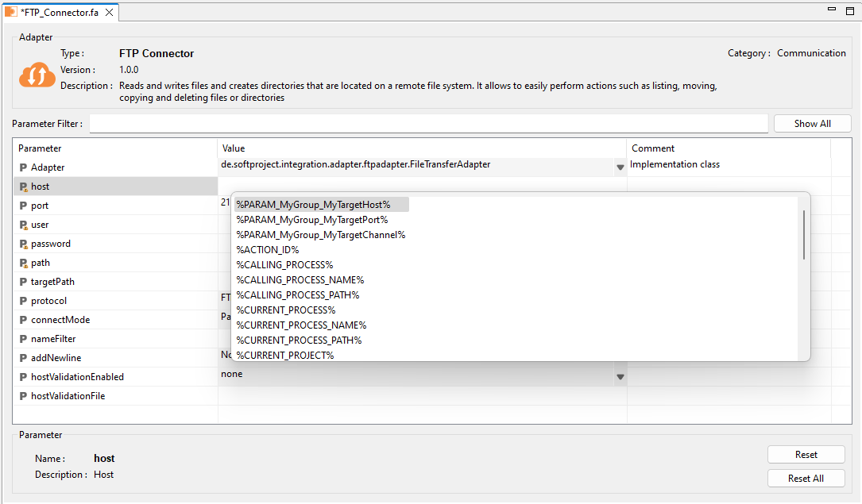Click the Show All button
Image resolution: width=862 pixels, height=504 pixels.
[x=812, y=123]
